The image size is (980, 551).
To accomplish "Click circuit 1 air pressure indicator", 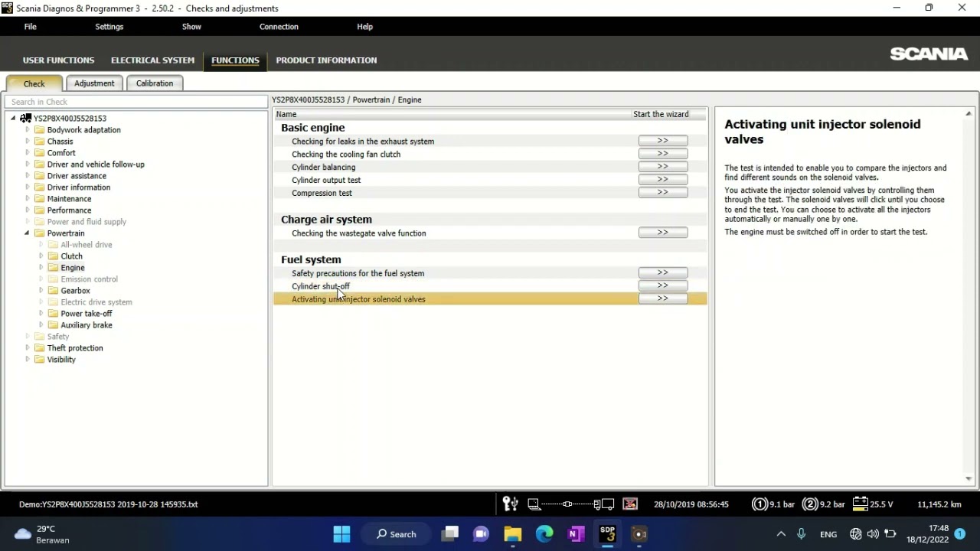I will pos(773,504).
